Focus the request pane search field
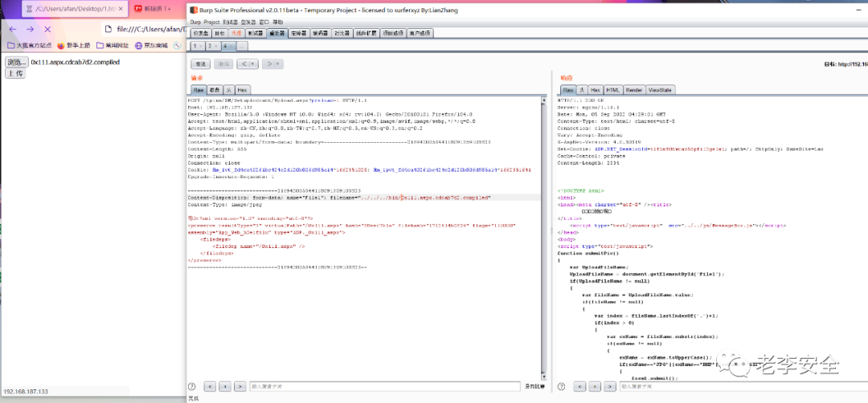The width and height of the screenshot is (868, 403). 385,386
